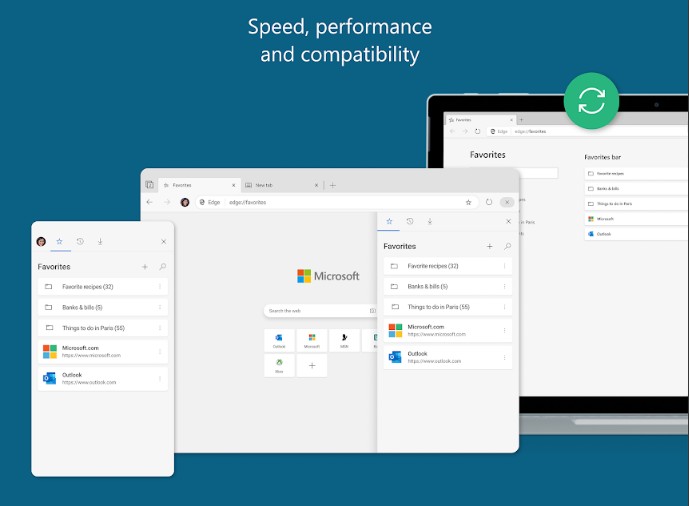Open Microsoft entry in laptop Favorites bar list
Screen dimensions: 689x506
(x=636, y=219)
